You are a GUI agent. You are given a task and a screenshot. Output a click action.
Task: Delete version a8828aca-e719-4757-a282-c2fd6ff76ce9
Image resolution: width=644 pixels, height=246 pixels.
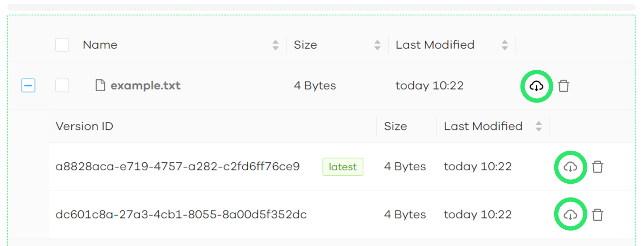[x=597, y=167]
